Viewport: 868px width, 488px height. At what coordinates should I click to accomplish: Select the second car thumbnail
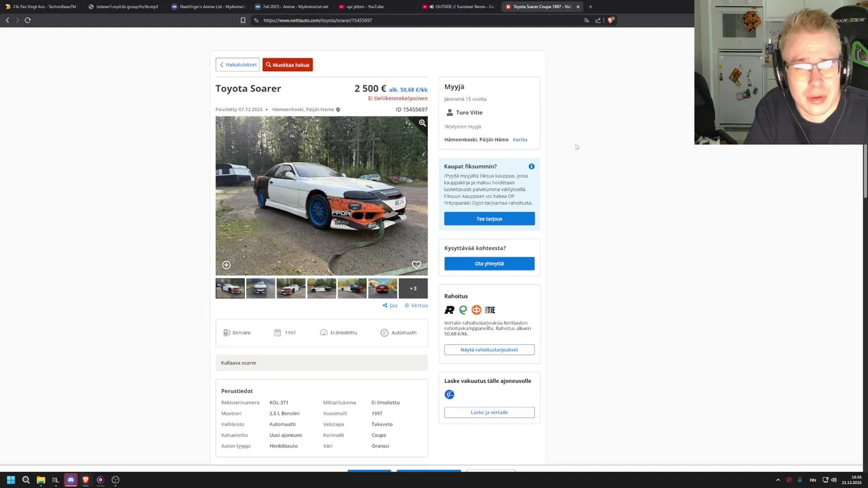[x=260, y=288]
